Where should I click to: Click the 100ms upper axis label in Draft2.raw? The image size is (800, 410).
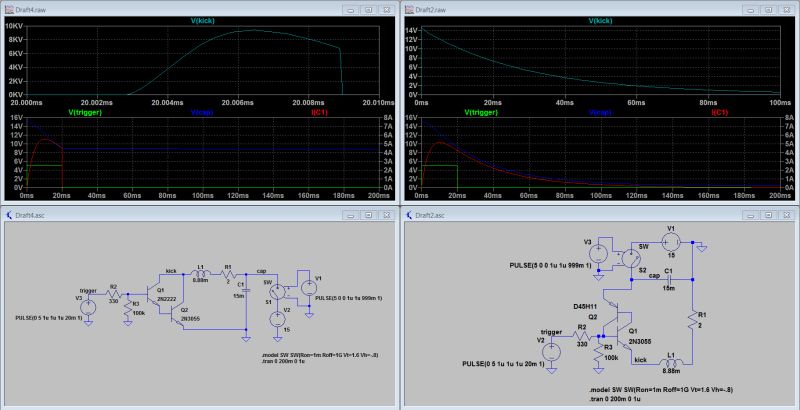[780, 102]
